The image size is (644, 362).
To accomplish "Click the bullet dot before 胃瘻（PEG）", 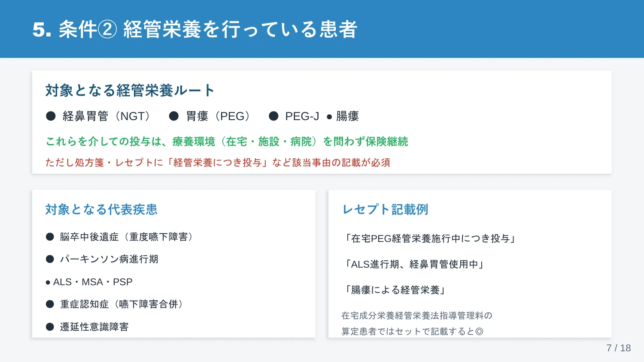I will tap(174, 116).
